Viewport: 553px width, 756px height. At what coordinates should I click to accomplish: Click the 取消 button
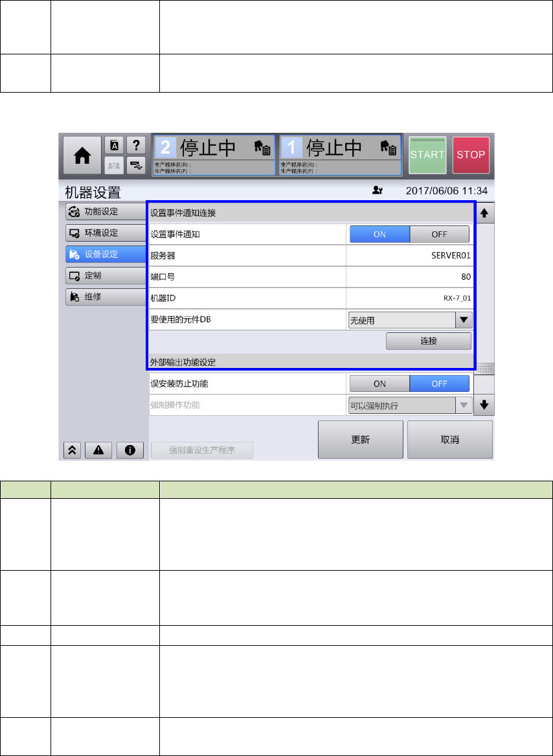click(450, 440)
